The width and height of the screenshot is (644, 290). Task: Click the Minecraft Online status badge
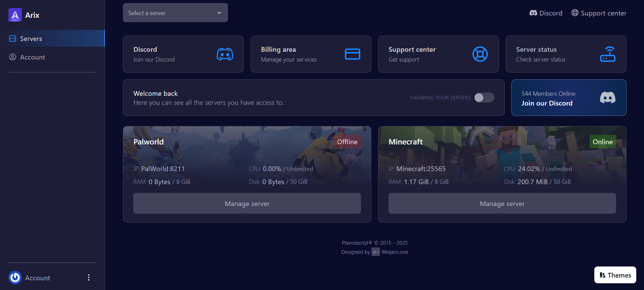coord(602,142)
